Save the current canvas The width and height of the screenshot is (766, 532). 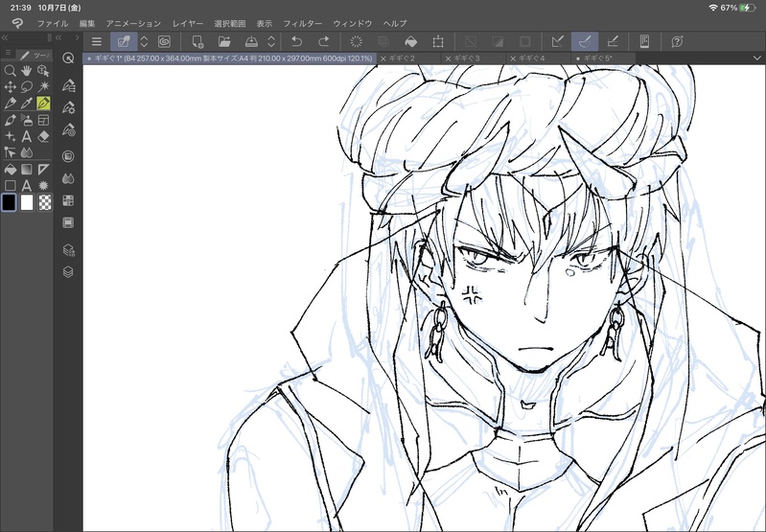point(251,41)
